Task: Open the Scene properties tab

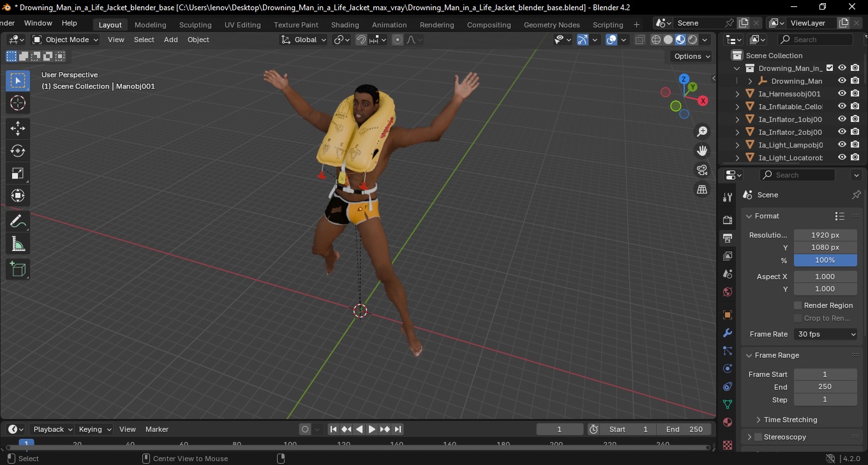Action: click(x=728, y=274)
